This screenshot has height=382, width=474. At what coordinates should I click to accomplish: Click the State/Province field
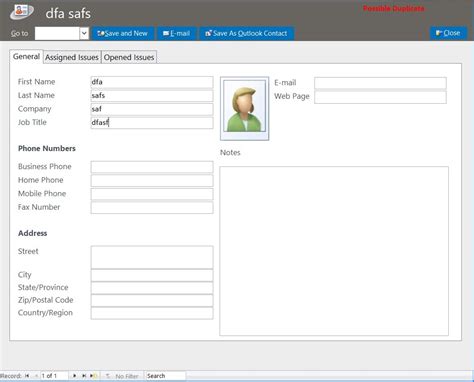tap(152, 288)
